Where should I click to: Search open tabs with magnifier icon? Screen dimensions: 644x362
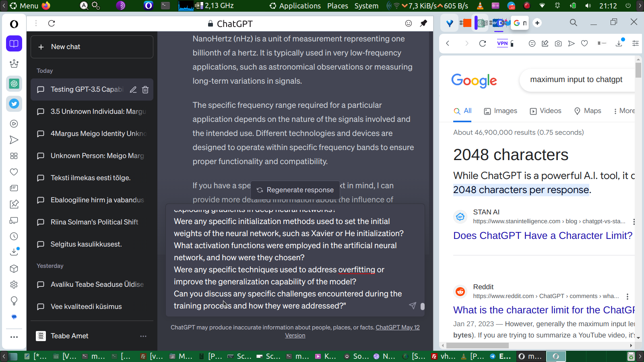pyautogui.click(x=574, y=23)
